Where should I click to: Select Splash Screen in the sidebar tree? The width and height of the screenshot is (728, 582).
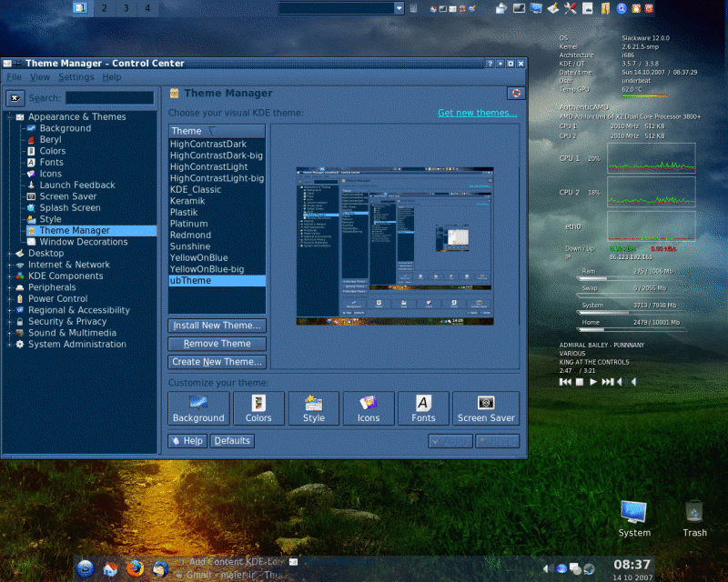pyautogui.click(x=70, y=207)
